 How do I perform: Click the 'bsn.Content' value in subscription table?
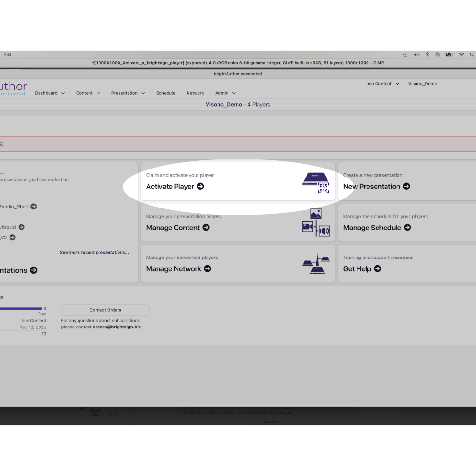click(x=34, y=320)
